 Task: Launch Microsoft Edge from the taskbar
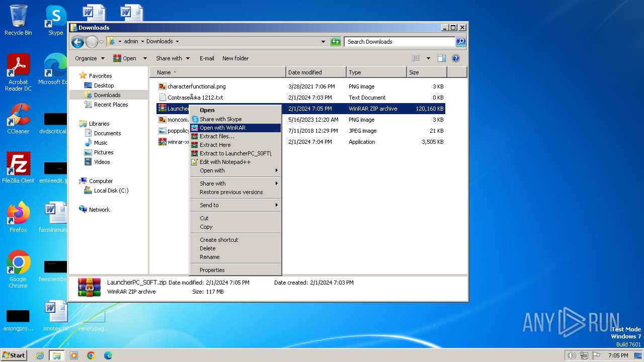[x=108, y=355]
